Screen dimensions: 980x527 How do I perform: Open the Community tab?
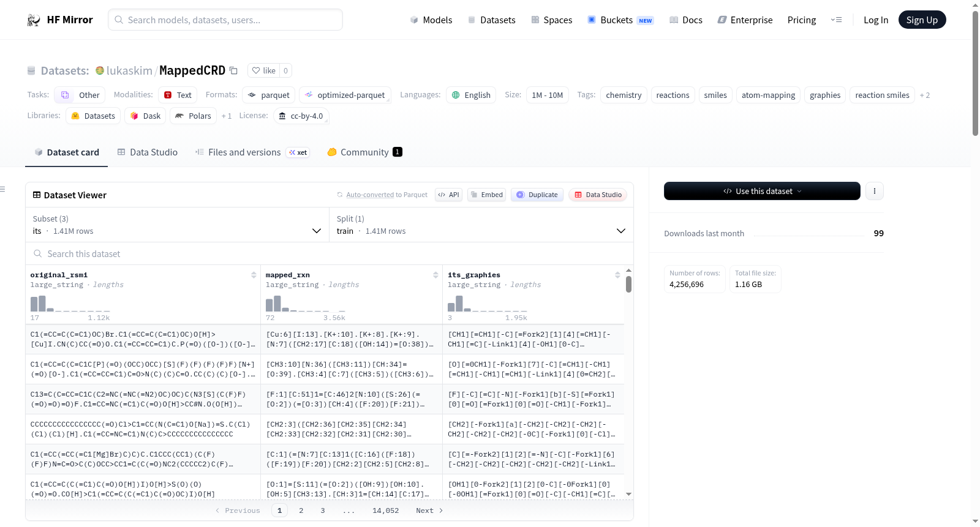coord(364,152)
